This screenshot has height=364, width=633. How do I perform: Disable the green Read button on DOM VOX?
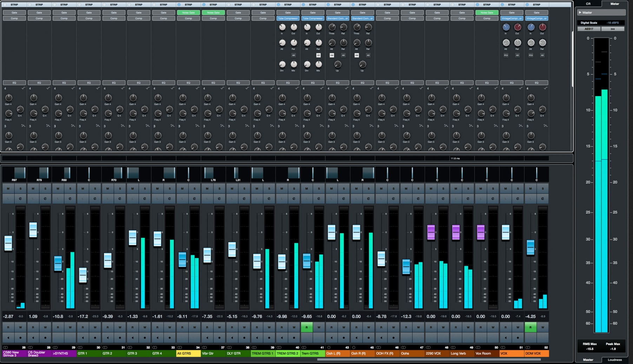530,327
